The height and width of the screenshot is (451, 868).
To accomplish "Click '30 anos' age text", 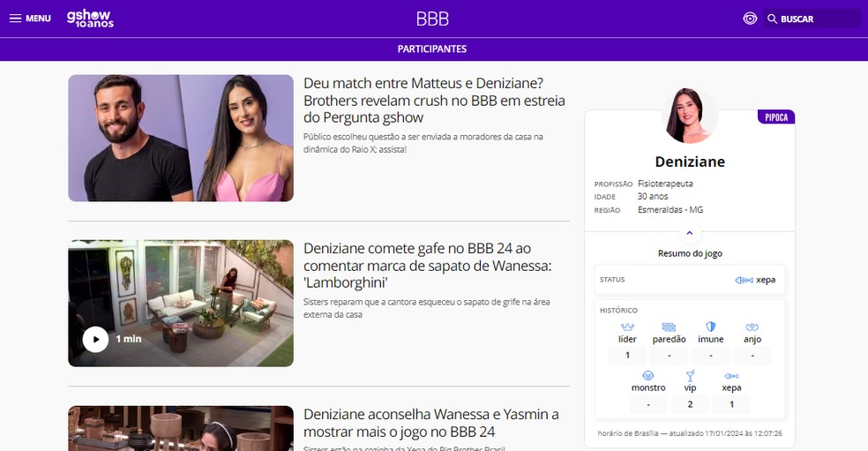I will [x=653, y=196].
